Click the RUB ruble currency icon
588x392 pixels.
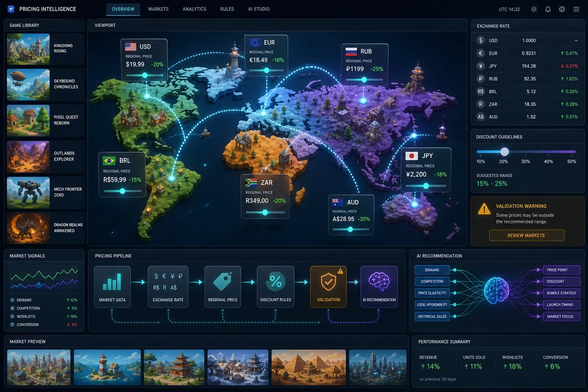tap(481, 78)
